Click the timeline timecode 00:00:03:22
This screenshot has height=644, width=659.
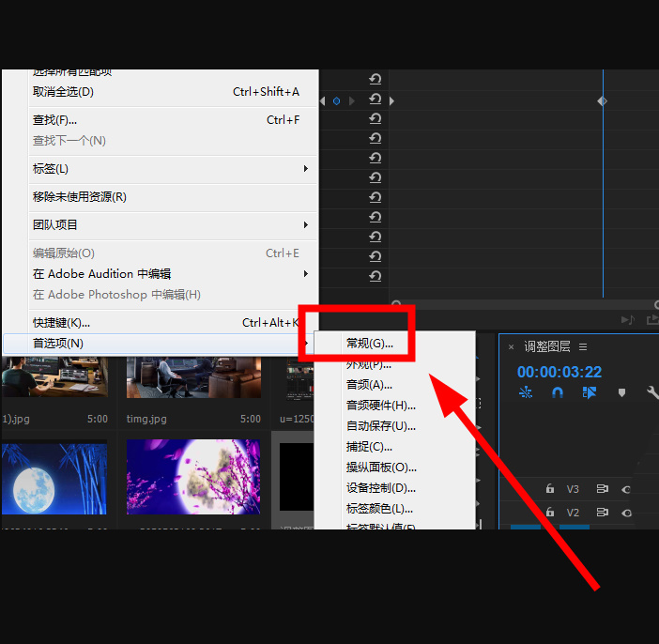[559, 372]
